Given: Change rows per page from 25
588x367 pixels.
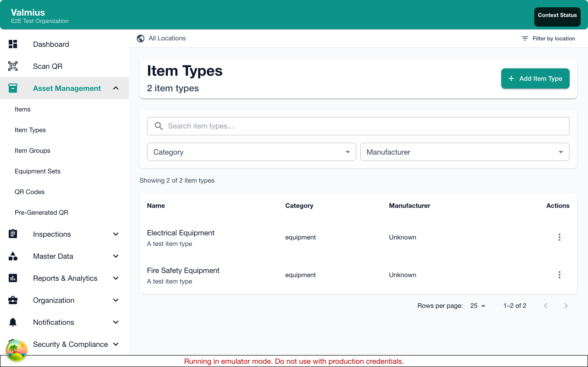Looking at the screenshot, I should [478, 306].
